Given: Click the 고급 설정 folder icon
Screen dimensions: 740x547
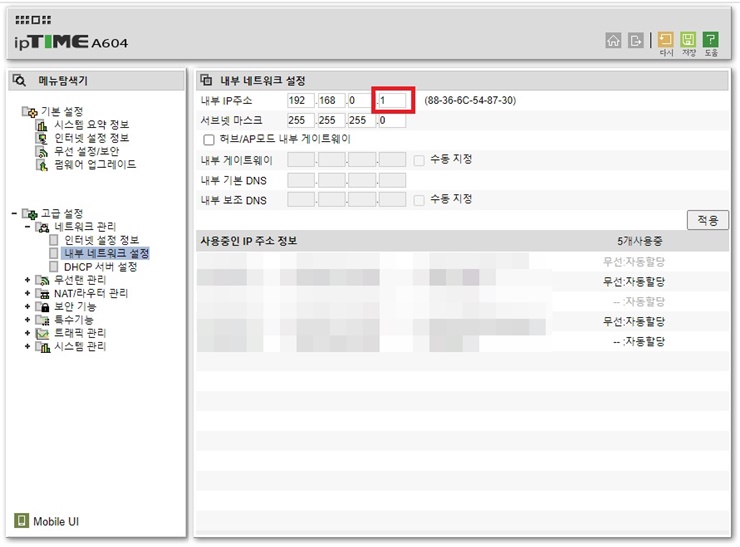Looking at the screenshot, I should pos(29,214).
